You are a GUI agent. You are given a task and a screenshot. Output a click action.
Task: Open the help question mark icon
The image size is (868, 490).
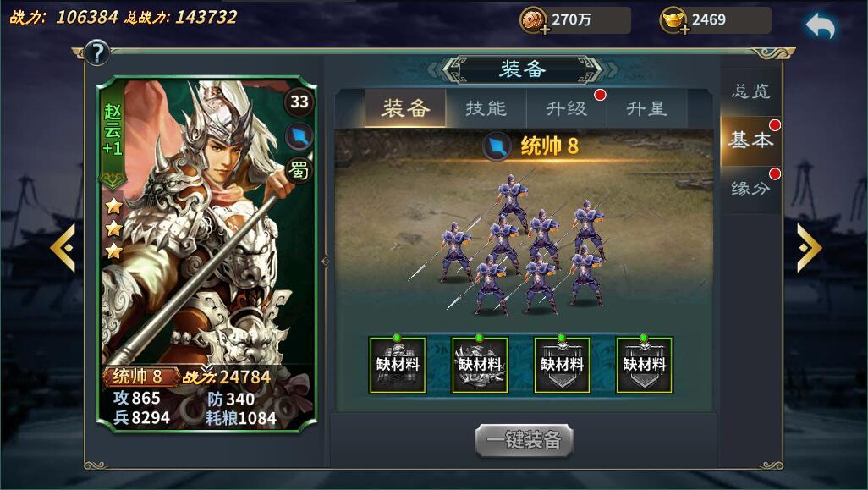97,53
